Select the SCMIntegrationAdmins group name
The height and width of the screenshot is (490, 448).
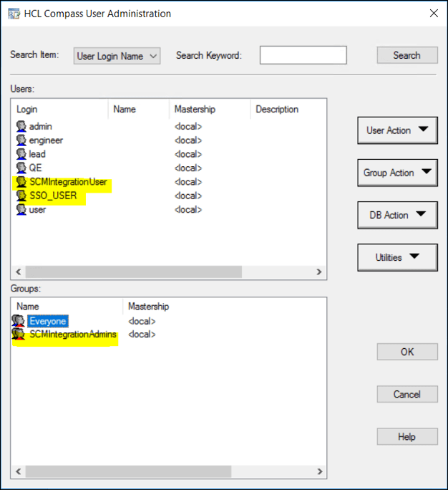pos(73,335)
